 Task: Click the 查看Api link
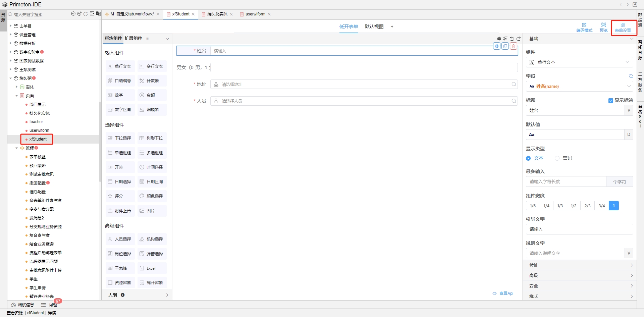click(x=506, y=293)
